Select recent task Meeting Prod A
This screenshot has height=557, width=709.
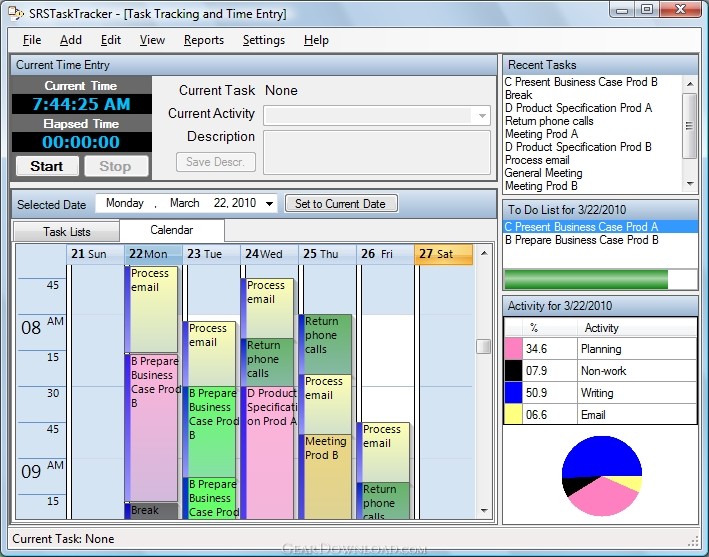point(541,134)
